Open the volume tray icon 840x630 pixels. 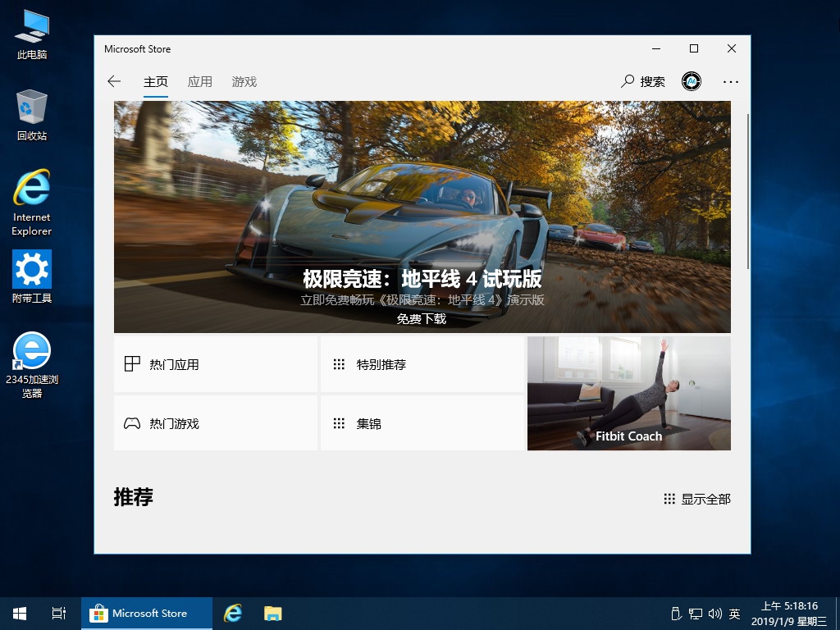tap(715, 614)
